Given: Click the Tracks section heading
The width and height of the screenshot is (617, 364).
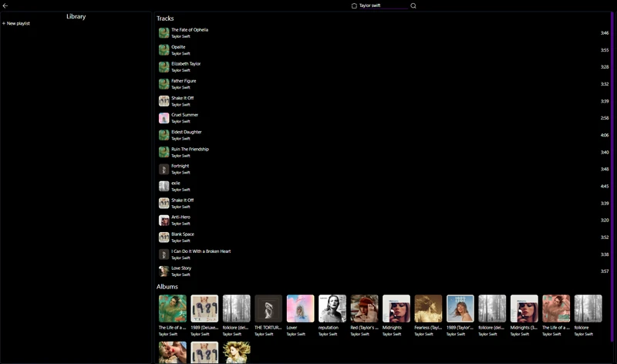Looking at the screenshot, I should tap(165, 19).
